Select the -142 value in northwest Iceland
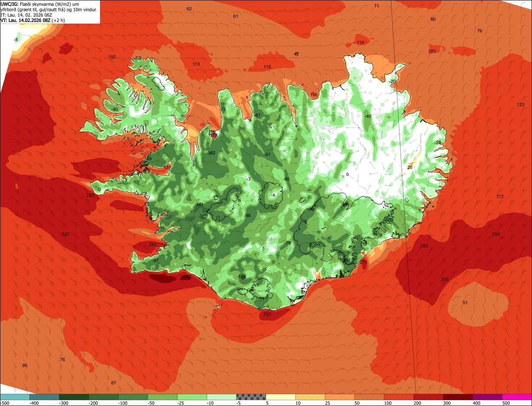532x406 pixels. coord(211,153)
